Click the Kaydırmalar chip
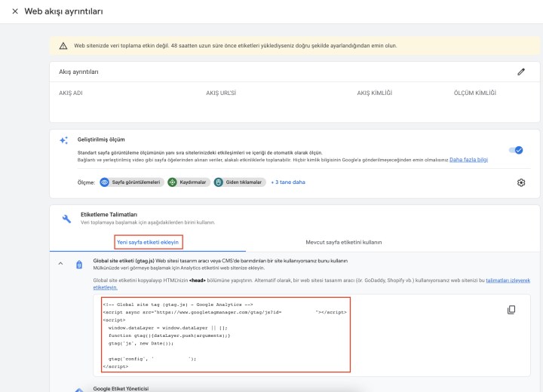This screenshot has width=543, height=392. [189, 182]
